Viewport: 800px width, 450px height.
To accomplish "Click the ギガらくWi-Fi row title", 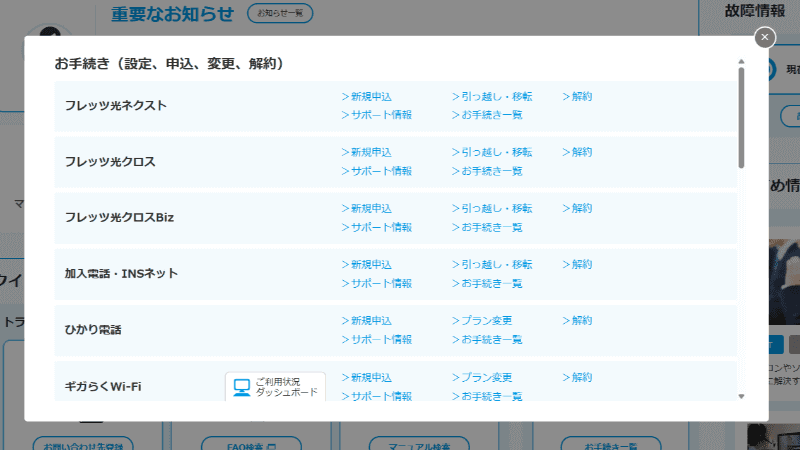I will point(103,387).
